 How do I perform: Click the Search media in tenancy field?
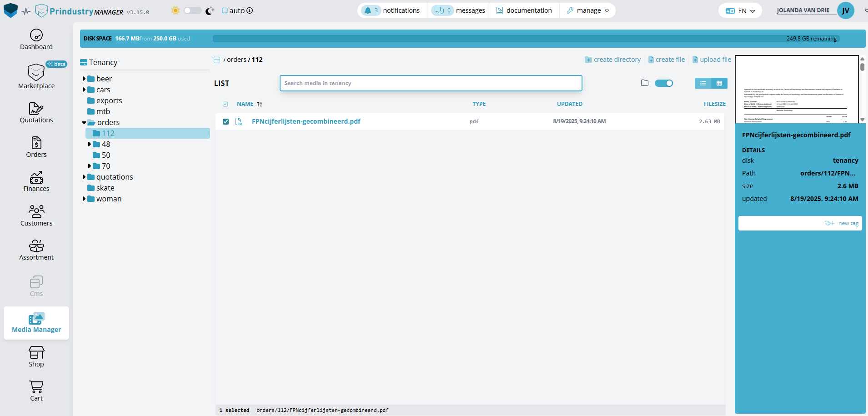tap(431, 83)
